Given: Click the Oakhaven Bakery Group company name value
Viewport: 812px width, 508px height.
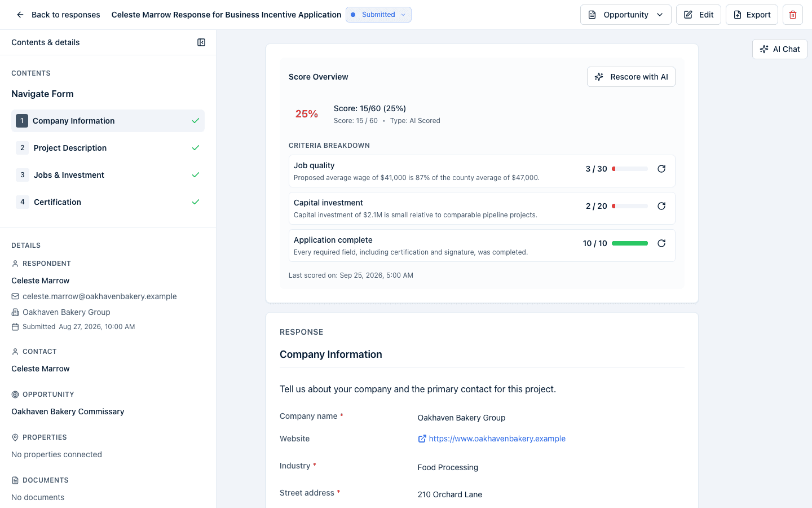Looking at the screenshot, I should (x=461, y=418).
